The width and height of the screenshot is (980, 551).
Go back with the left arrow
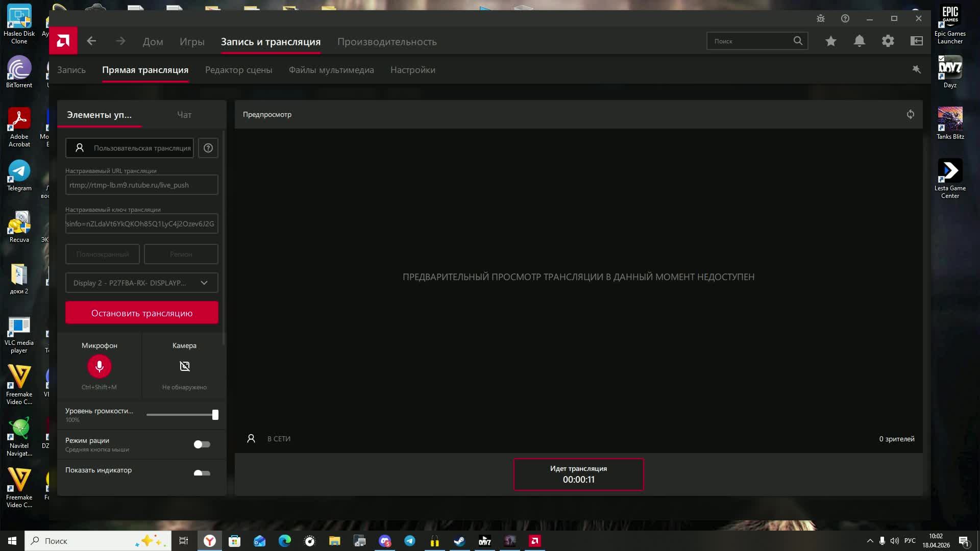(x=91, y=41)
